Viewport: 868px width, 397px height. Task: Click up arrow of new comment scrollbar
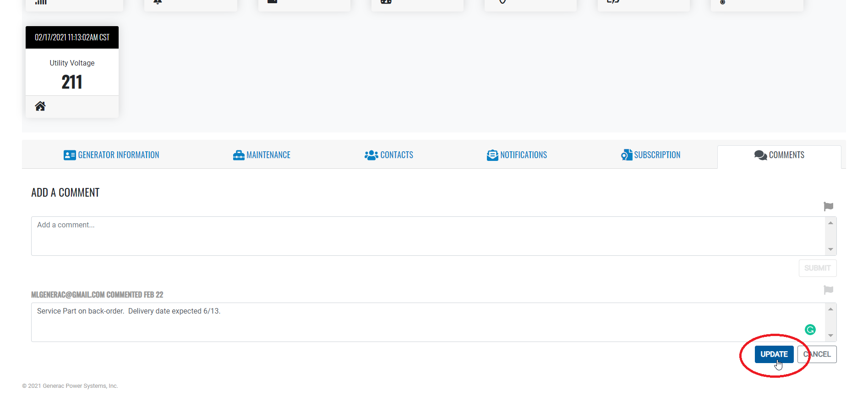[x=830, y=223]
